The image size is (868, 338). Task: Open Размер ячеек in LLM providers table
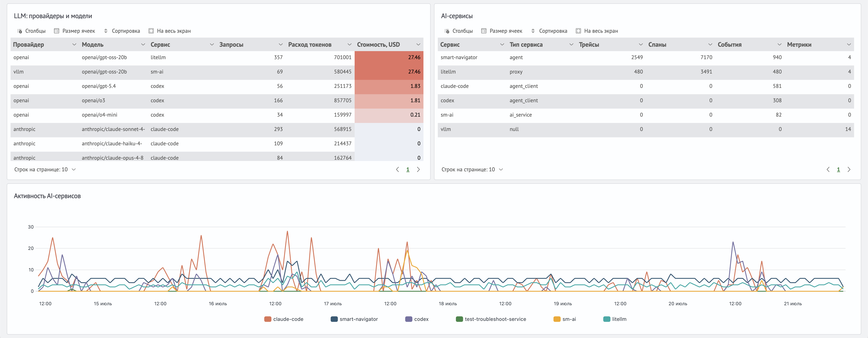[75, 31]
